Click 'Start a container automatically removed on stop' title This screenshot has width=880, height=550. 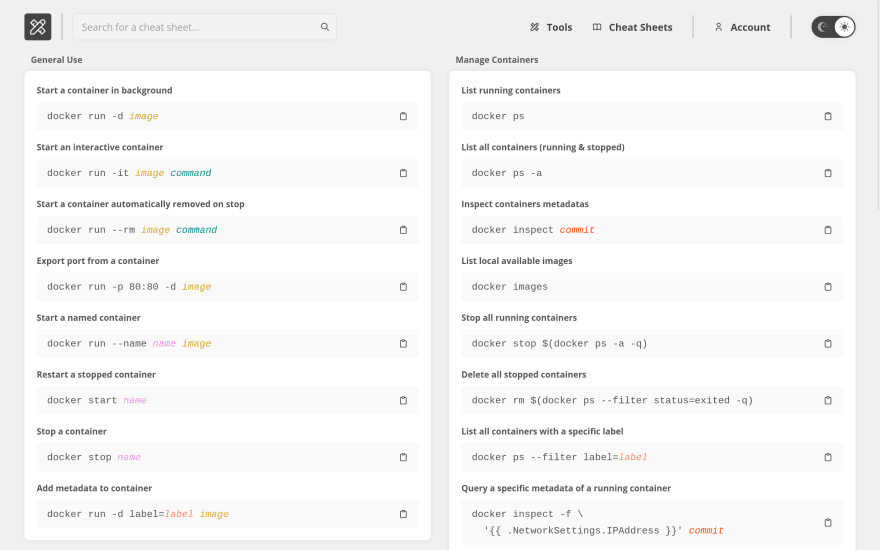pos(140,204)
